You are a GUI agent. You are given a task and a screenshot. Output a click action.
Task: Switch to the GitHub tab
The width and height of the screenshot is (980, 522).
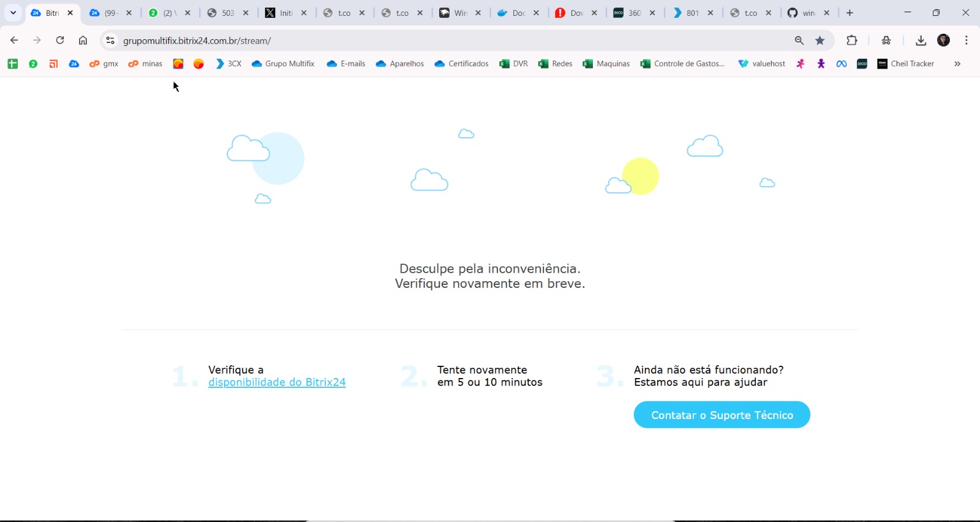click(x=802, y=13)
